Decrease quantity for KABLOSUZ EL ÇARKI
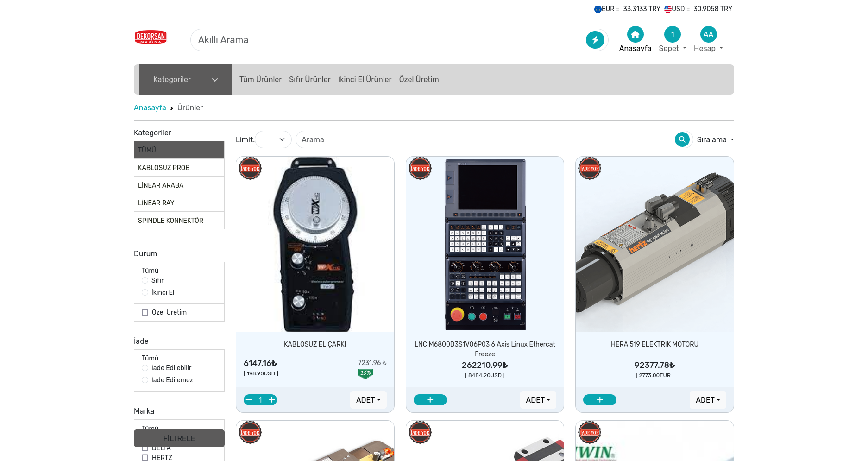 click(249, 400)
